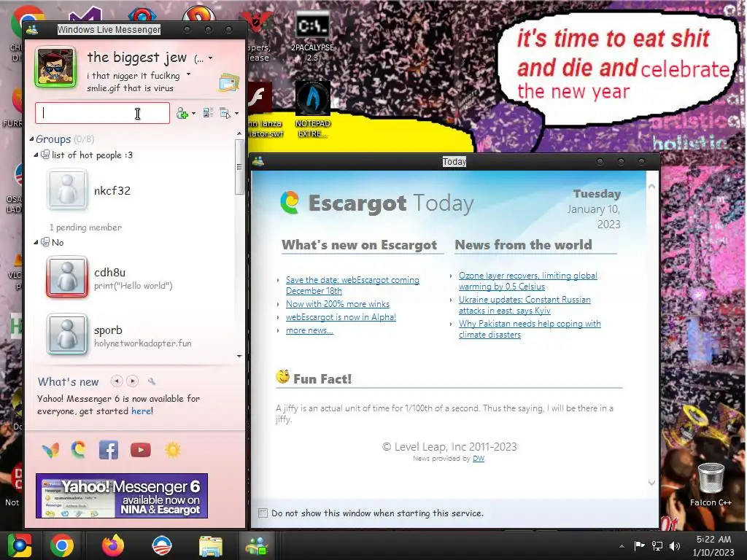Click contact list scroll up arrow

(239, 134)
